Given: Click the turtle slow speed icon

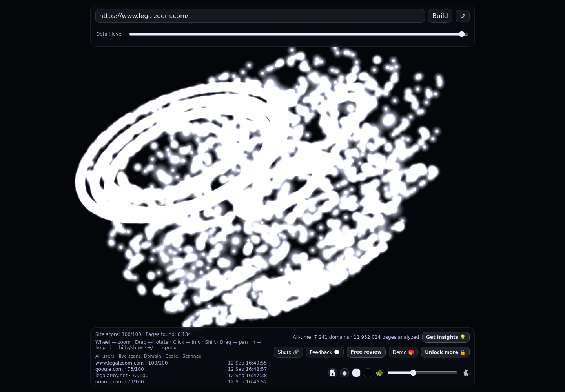Looking at the screenshot, I should click(x=379, y=373).
